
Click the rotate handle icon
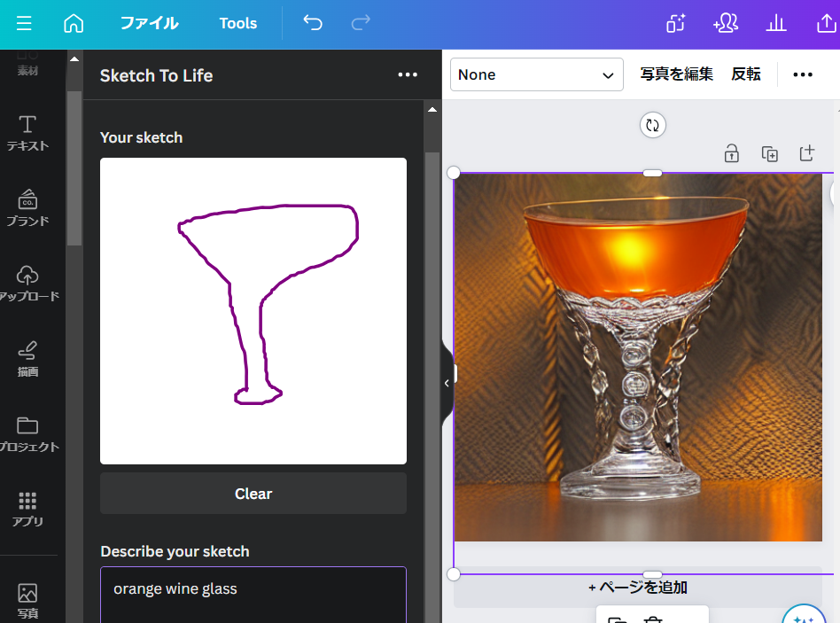click(652, 125)
